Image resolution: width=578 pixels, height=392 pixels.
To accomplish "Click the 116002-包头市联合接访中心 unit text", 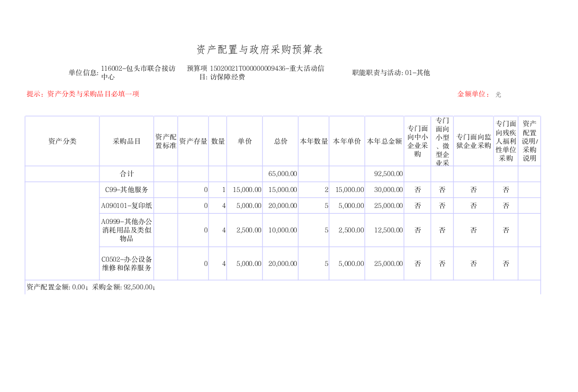I will tap(138, 72).
